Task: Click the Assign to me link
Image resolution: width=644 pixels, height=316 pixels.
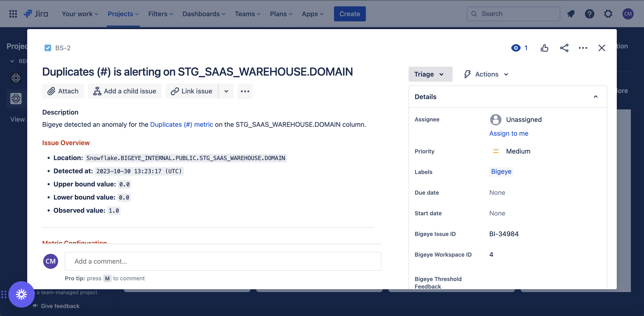Action: (508, 133)
